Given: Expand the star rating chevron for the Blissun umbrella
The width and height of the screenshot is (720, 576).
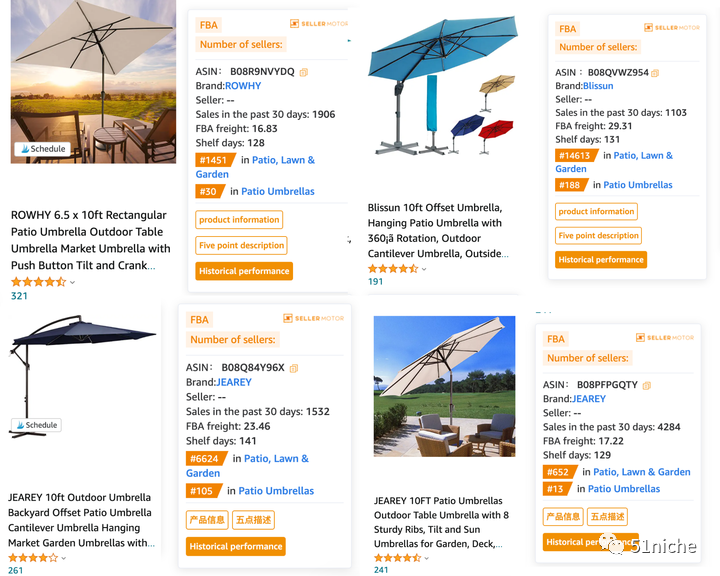Looking at the screenshot, I should [425, 269].
